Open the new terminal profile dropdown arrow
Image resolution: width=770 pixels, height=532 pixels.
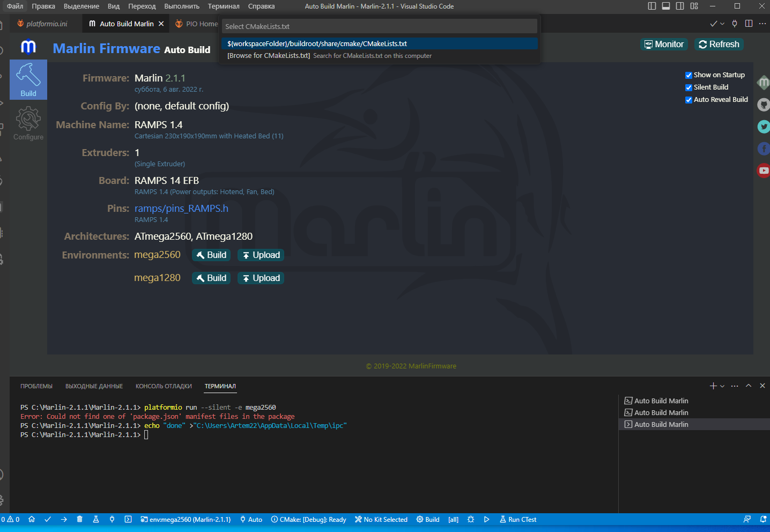point(722,386)
